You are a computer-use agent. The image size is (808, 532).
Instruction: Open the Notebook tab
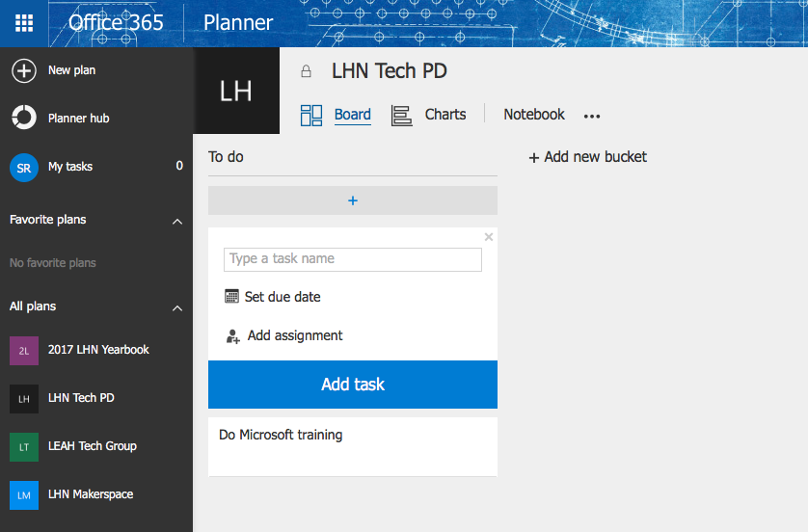[534, 115]
